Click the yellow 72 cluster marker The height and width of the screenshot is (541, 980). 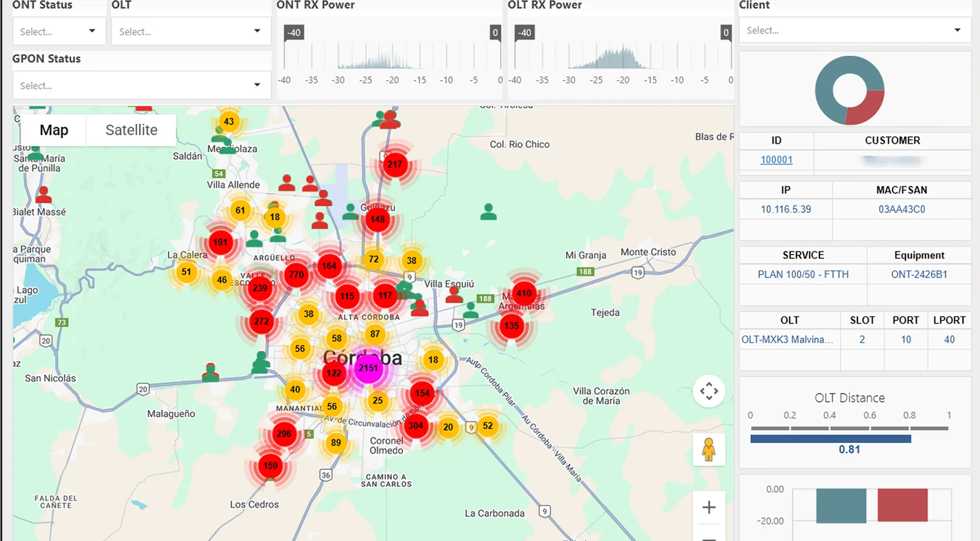click(374, 259)
